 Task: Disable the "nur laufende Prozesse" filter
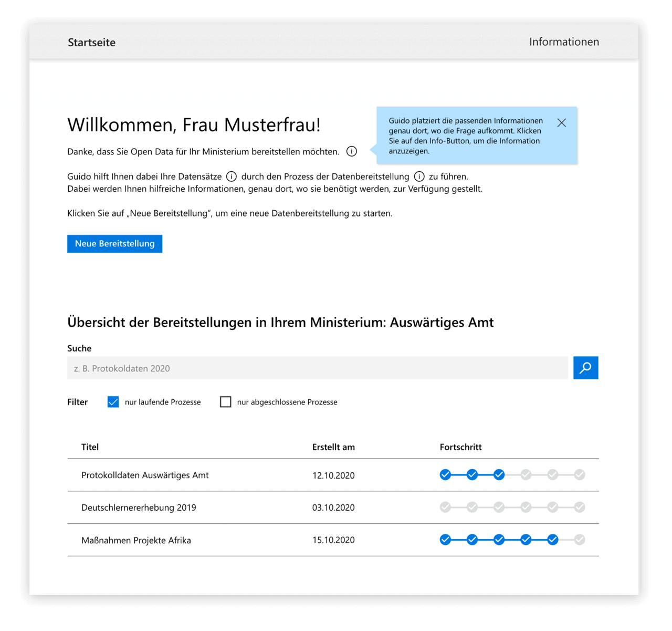(x=113, y=401)
